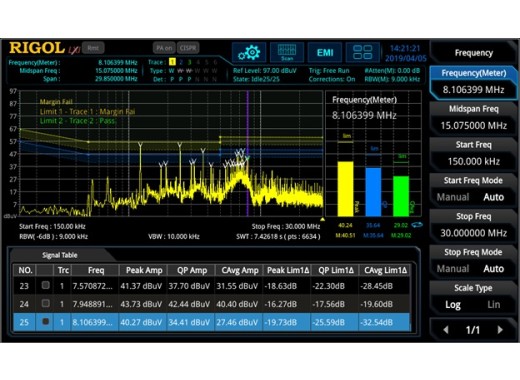The image size is (520, 380).
Task: Sort by Peak Lim1Δ column header
Action: tap(288, 270)
